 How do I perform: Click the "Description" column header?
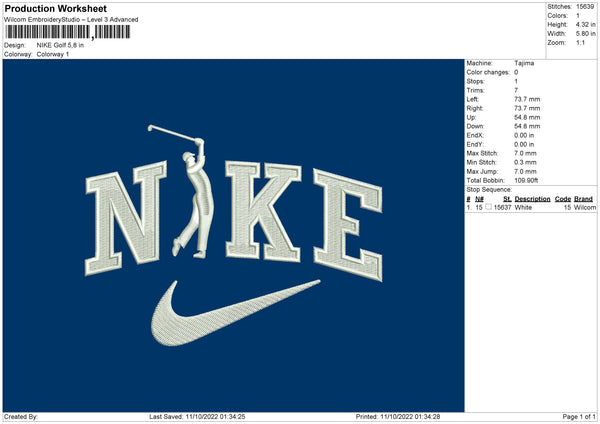[532, 199]
